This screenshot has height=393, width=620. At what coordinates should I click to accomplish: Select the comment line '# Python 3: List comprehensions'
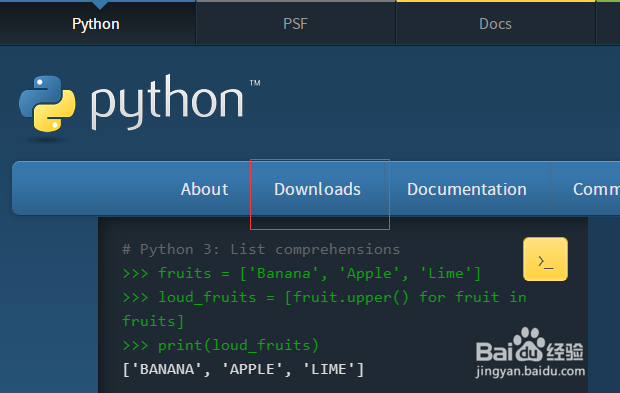(261, 249)
